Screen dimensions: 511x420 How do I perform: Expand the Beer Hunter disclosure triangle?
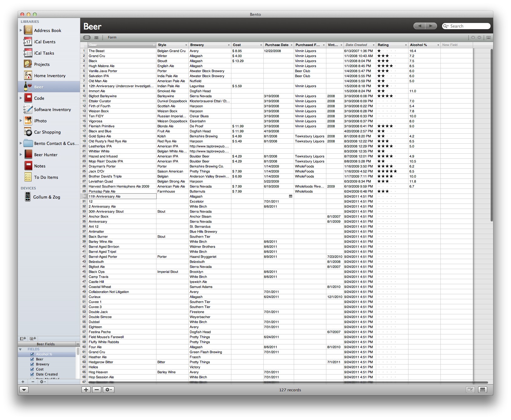tap(21, 155)
